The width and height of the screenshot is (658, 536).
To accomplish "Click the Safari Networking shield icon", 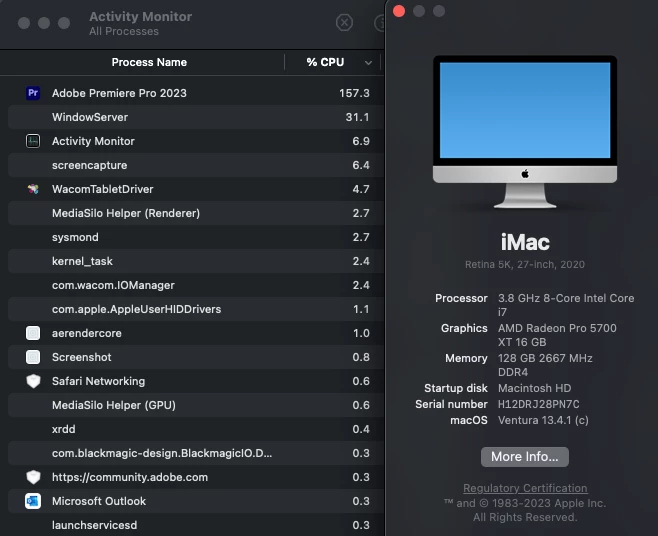I will tap(33, 381).
